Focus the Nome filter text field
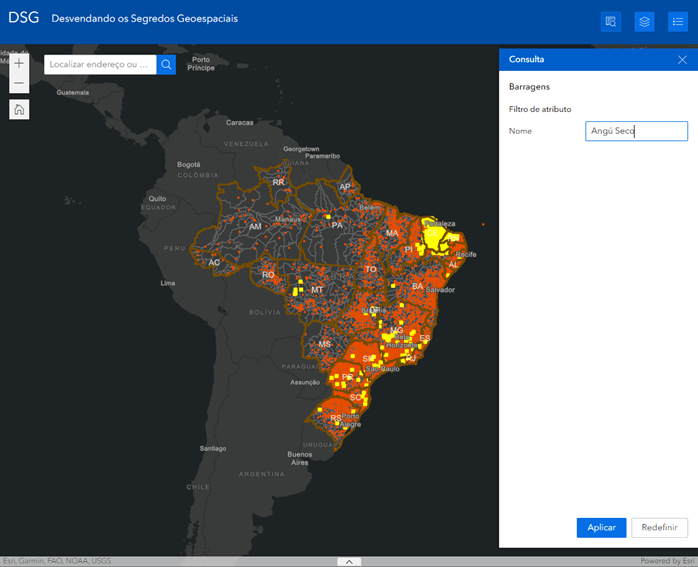Image resolution: width=698 pixels, height=567 pixels. [x=636, y=131]
